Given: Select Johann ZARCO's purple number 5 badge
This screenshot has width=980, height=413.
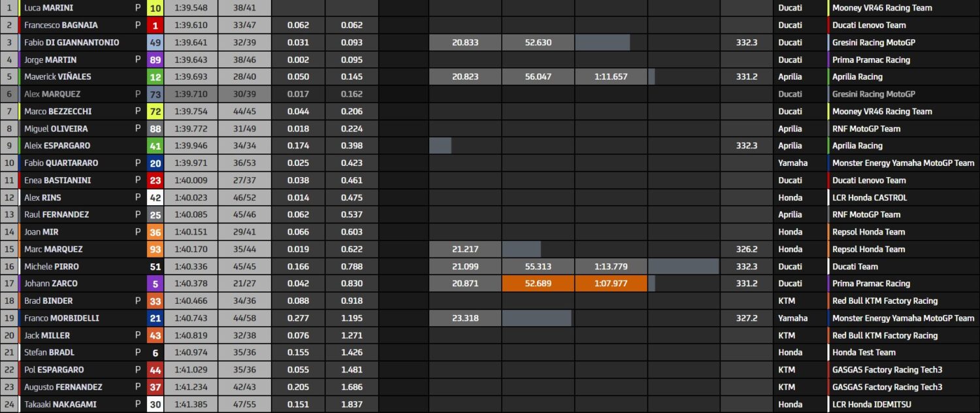Looking at the screenshot, I should (x=155, y=284).
